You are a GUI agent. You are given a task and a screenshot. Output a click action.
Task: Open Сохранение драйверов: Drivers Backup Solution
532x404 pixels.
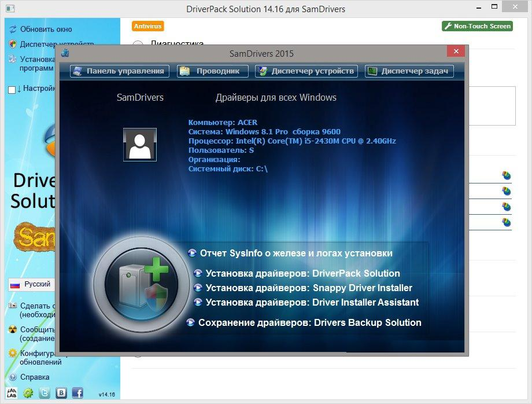pos(304,322)
